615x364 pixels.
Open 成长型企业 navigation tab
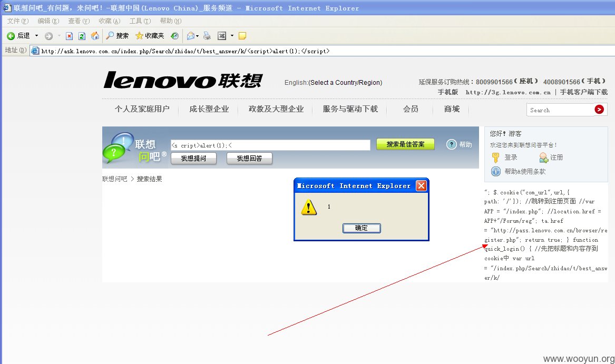[x=209, y=109]
